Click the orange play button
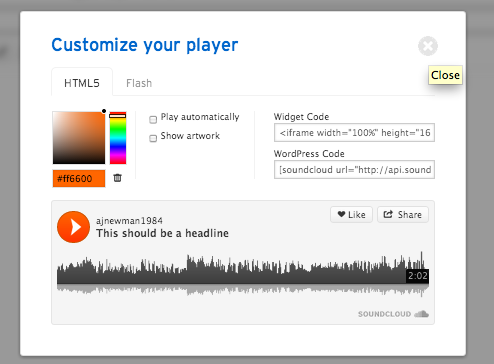This screenshot has width=494, height=364. [73, 227]
